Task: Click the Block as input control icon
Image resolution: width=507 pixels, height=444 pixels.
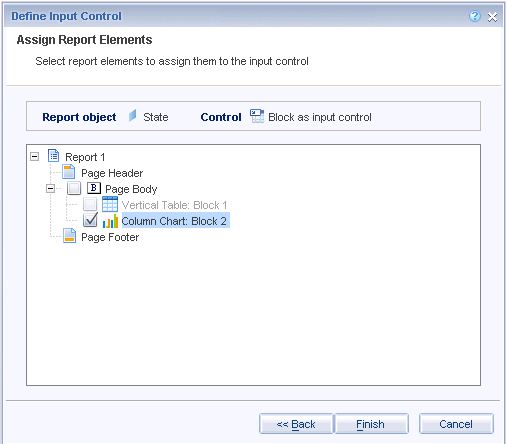Action: coord(257,116)
